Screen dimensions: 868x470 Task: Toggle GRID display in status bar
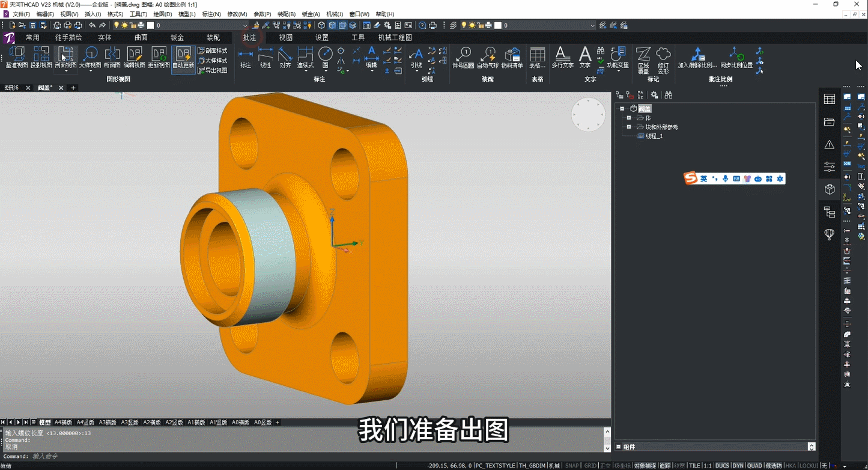point(590,466)
